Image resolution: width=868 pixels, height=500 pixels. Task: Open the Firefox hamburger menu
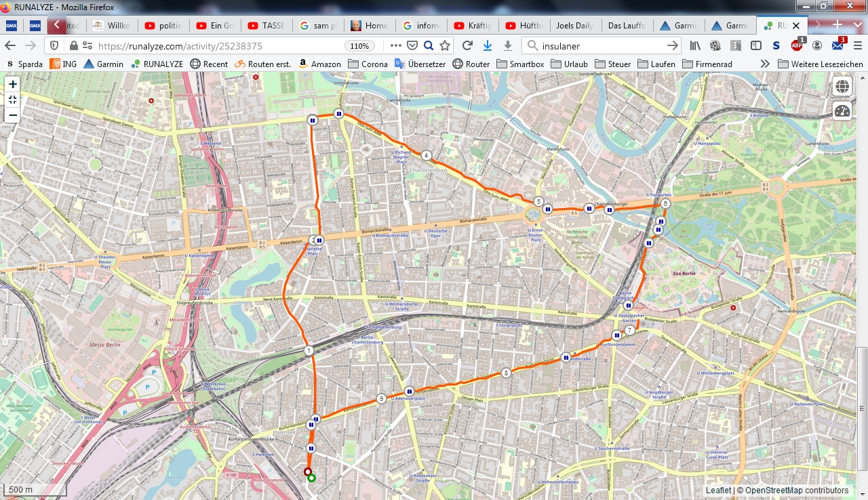tap(856, 45)
